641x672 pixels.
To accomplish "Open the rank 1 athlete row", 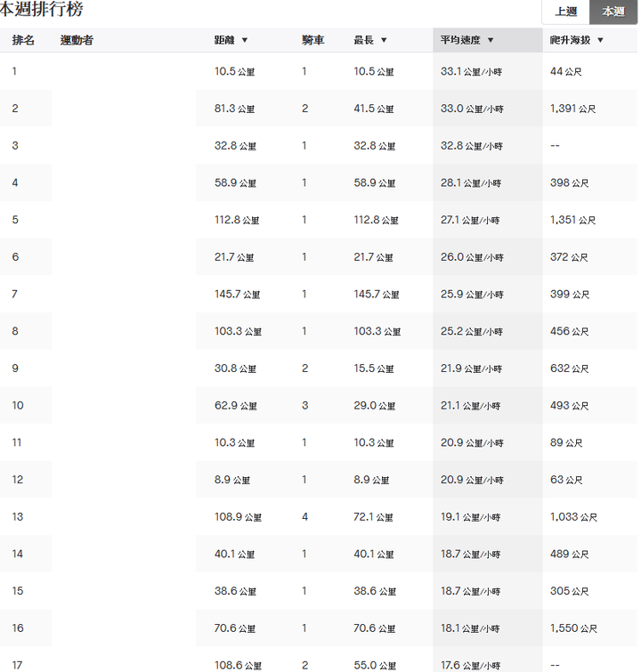I will click(319, 71).
